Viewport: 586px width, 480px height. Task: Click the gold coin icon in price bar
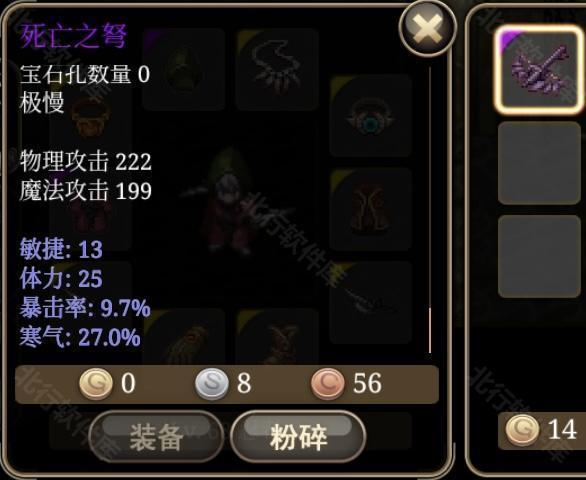click(96, 384)
